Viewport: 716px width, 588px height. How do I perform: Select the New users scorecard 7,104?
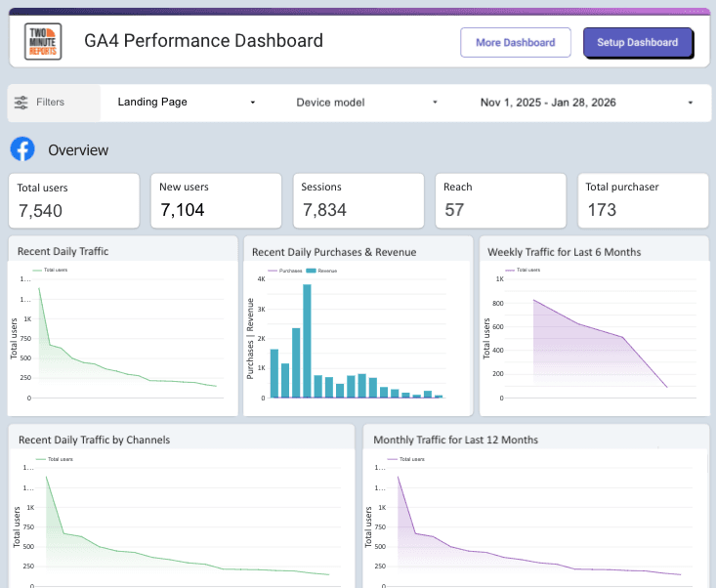tap(216, 200)
